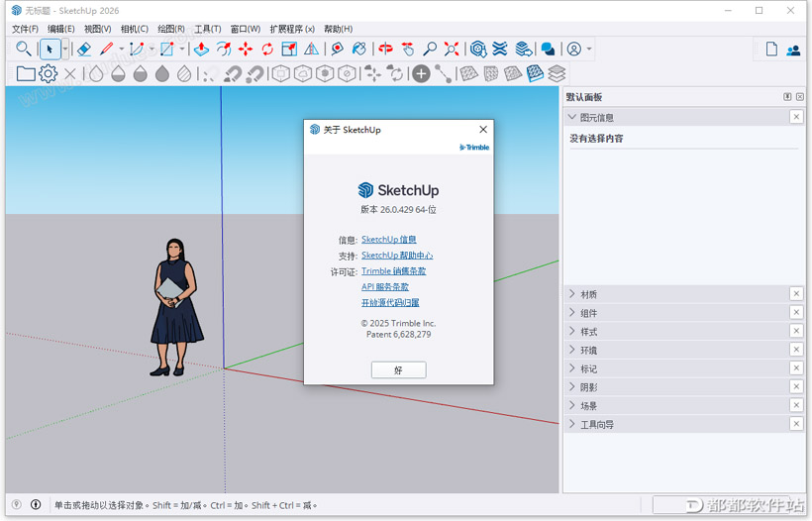Activate the Push/Pull tool

pos(201,49)
